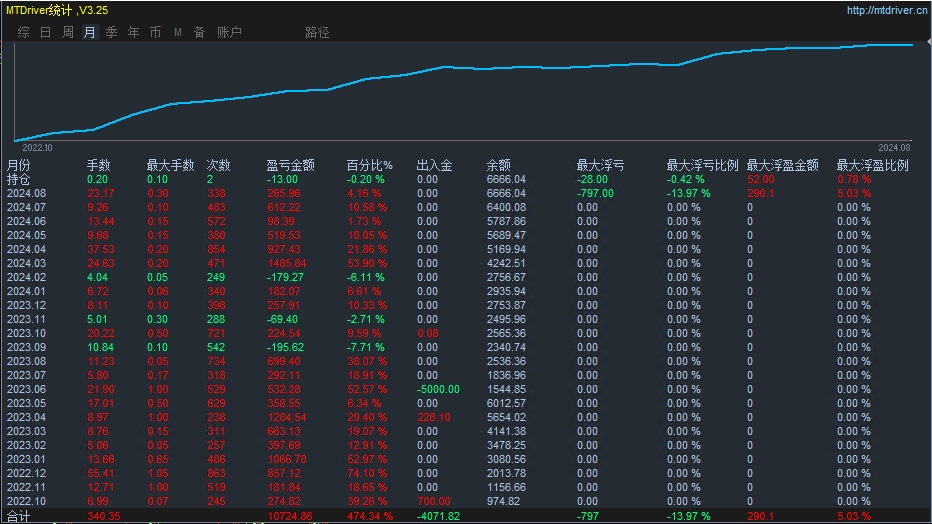Select the 2023.06 month row
The image size is (932, 524).
click(26, 389)
